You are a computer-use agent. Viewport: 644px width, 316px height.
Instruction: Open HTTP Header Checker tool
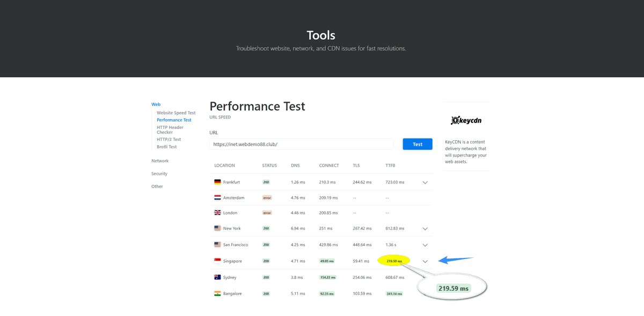(170, 130)
